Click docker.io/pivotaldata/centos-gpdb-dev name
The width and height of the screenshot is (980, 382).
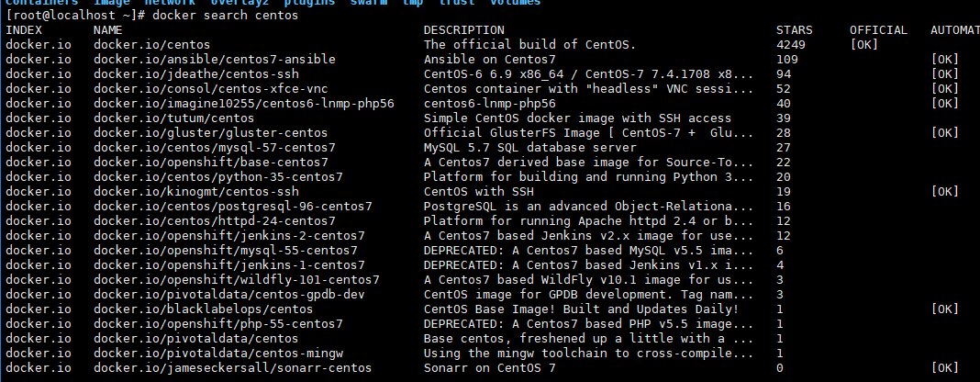point(229,295)
